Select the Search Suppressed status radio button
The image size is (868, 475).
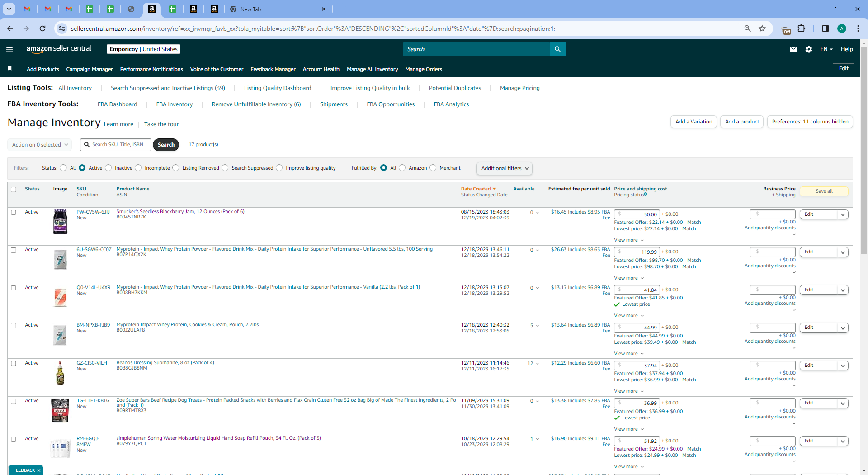225,168
